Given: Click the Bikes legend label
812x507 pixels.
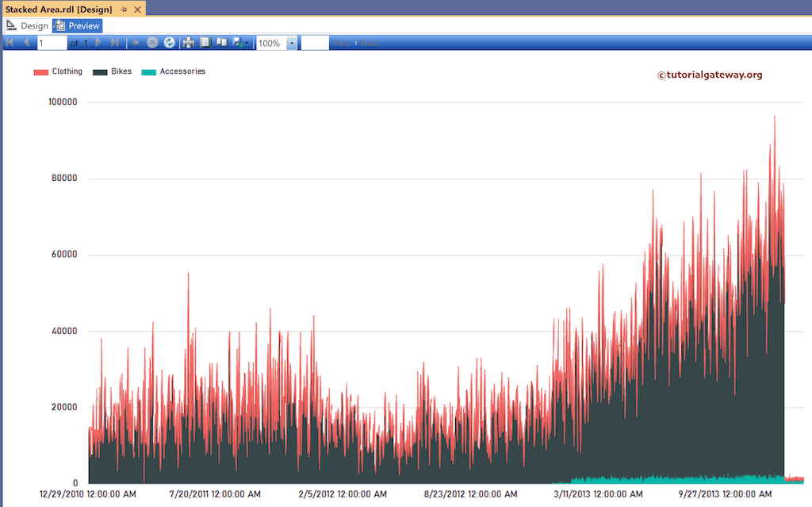Looking at the screenshot, I should [121, 71].
